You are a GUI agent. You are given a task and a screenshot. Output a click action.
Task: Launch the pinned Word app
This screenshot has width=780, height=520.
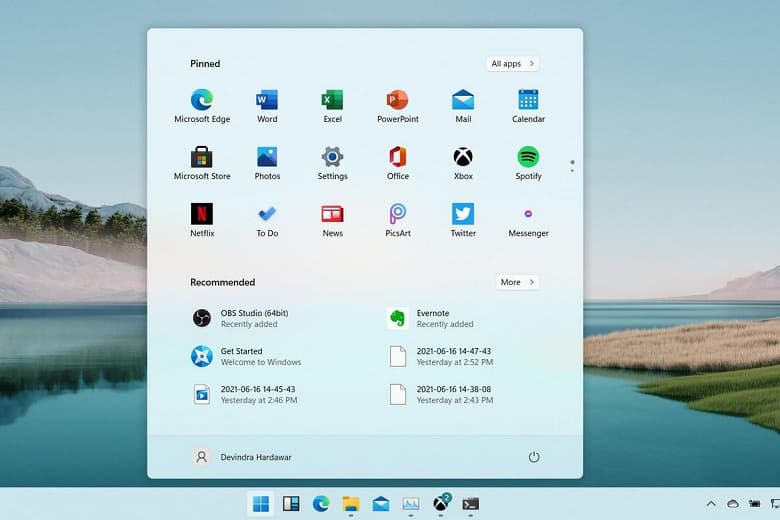point(267,106)
